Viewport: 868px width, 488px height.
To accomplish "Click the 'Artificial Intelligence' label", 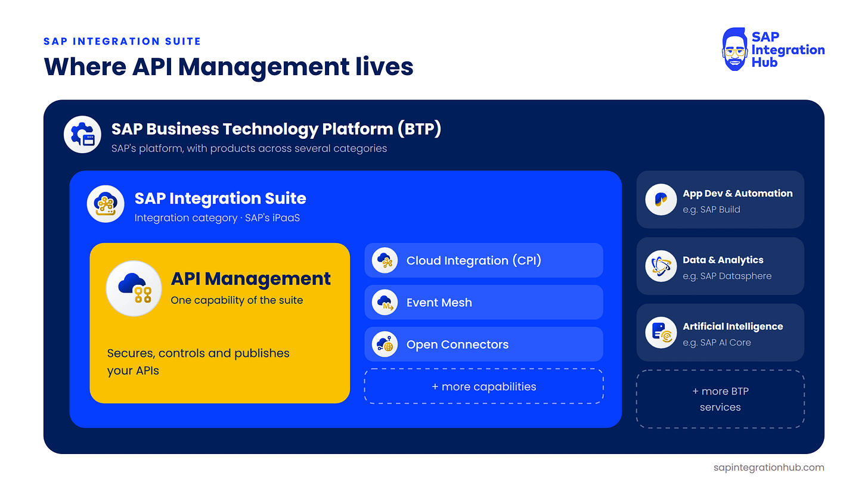I will tap(733, 327).
